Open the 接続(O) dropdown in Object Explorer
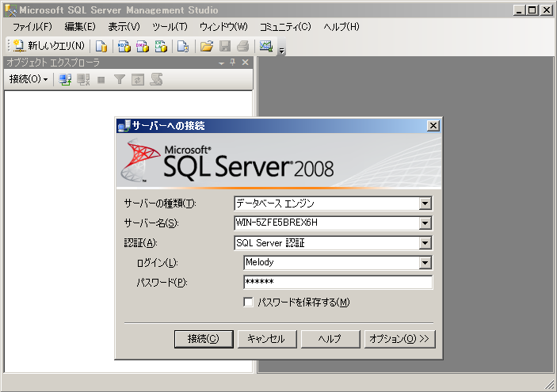The height and width of the screenshot is (392, 557). point(29,79)
